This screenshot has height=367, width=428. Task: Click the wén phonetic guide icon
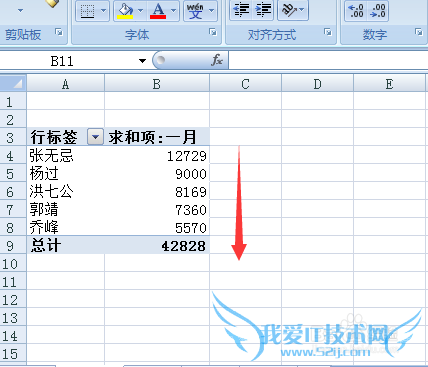pos(195,11)
